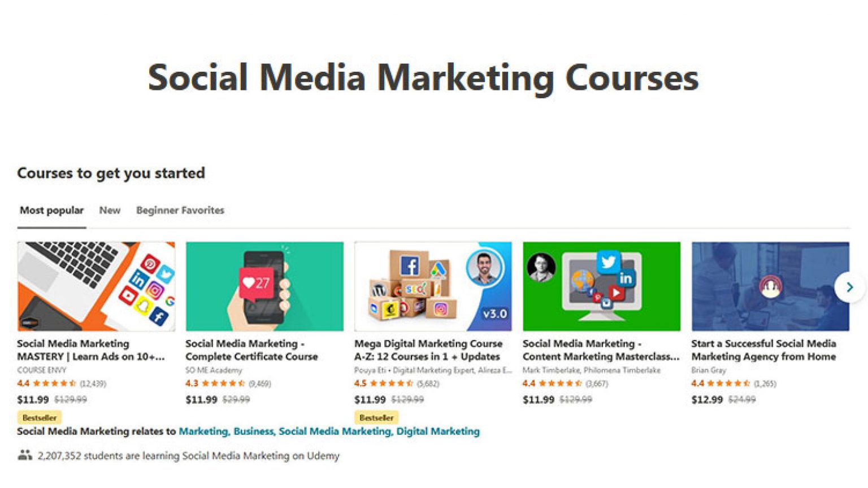Select the Most popular tab
This screenshot has width=868, height=488.
click(51, 210)
